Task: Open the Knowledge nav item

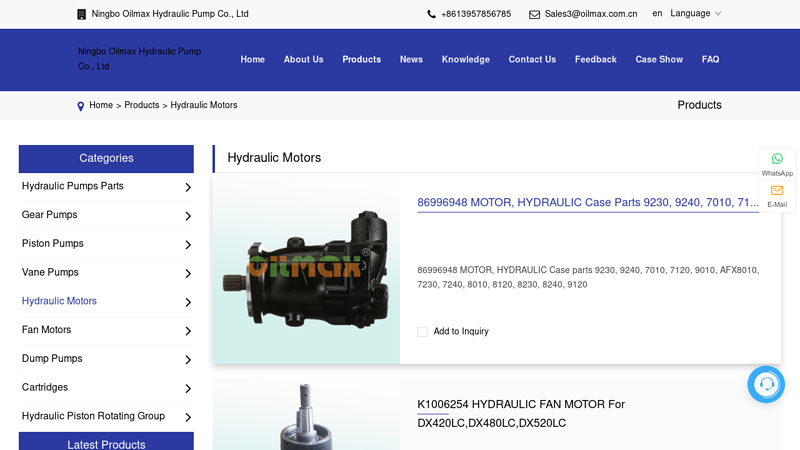Action: pyautogui.click(x=466, y=60)
